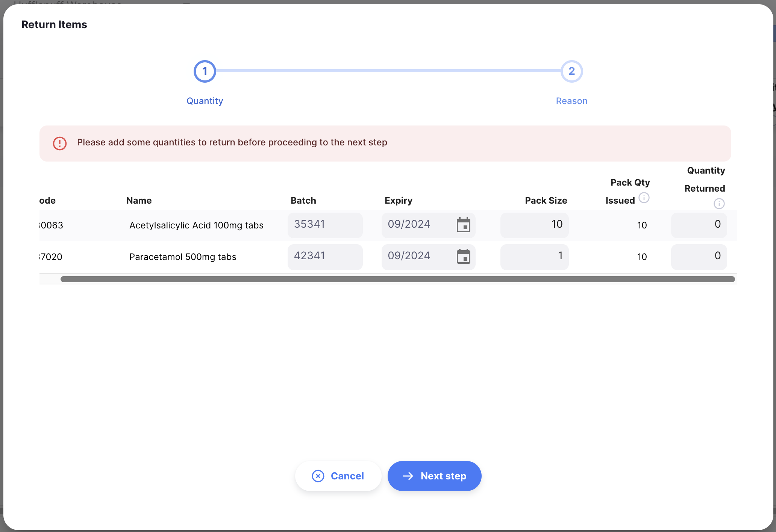Click the red alert warning icon

coord(60,143)
